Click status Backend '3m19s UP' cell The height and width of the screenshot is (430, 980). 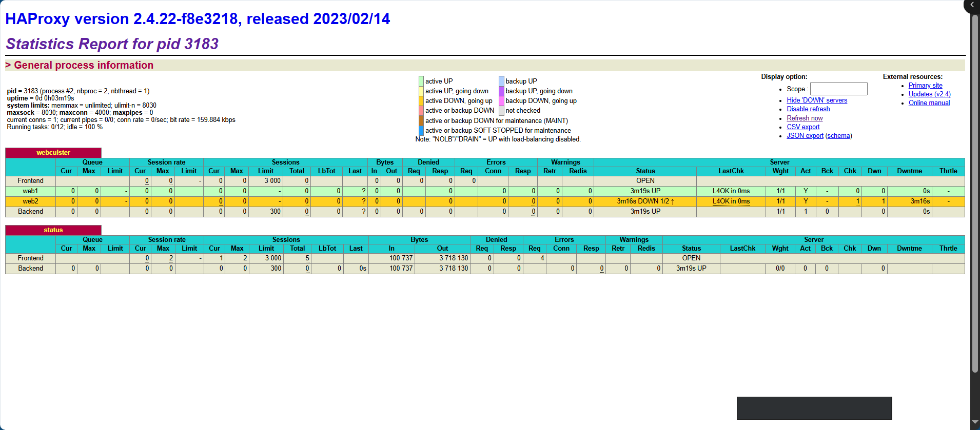point(691,269)
